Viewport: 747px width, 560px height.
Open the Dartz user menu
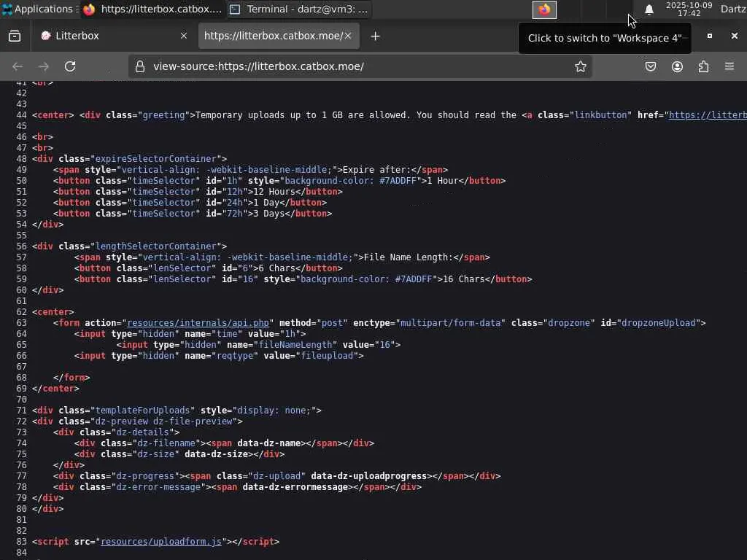coord(732,9)
